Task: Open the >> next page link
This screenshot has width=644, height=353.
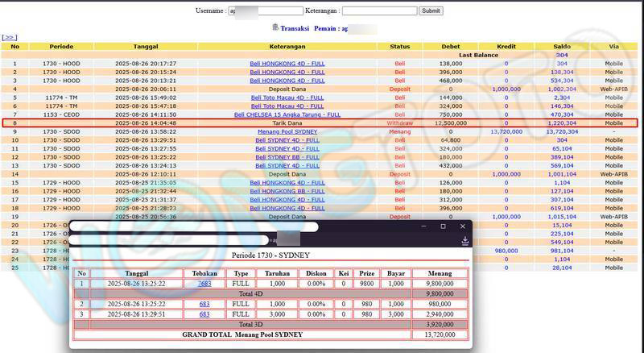Action: (x=10, y=37)
